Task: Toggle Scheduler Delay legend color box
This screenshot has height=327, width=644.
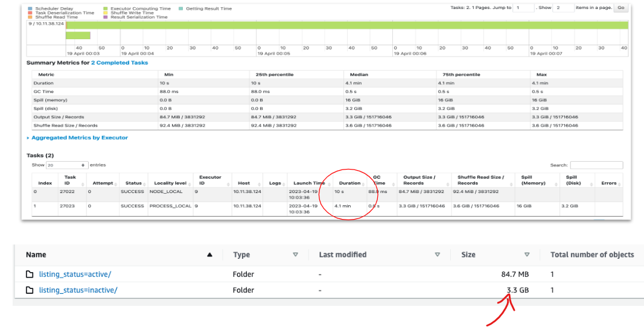Action: click(30, 8)
